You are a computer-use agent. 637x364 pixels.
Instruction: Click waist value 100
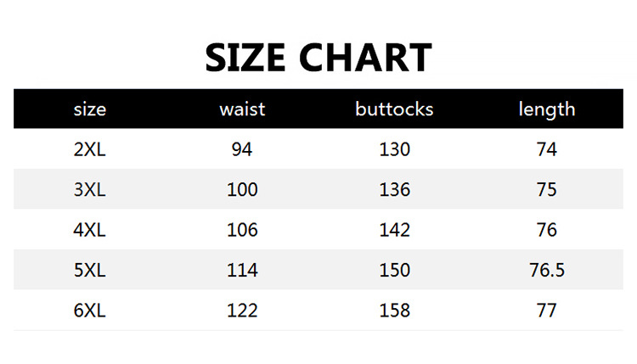tap(242, 190)
